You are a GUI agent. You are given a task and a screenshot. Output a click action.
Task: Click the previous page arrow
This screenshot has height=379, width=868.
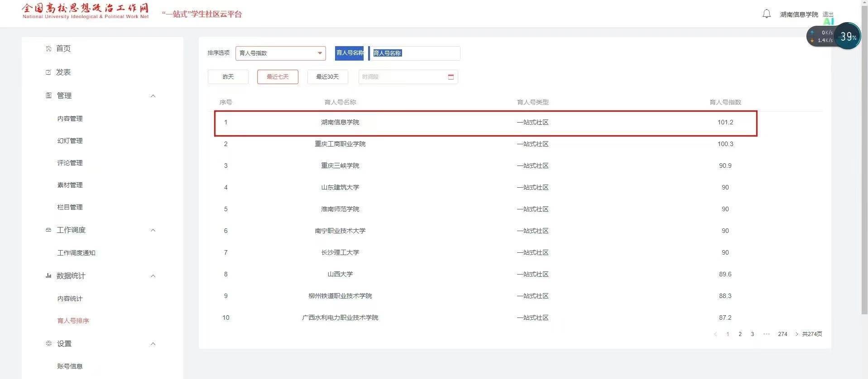(x=715, y=334)
